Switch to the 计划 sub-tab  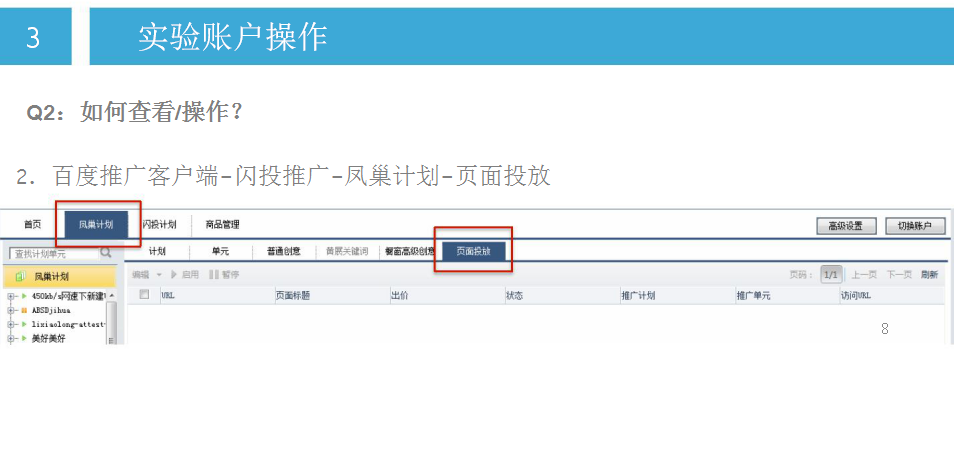coord(157,252)
